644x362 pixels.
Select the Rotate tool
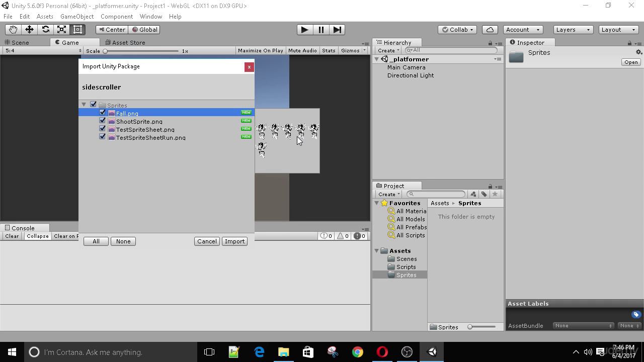point(45,30)
